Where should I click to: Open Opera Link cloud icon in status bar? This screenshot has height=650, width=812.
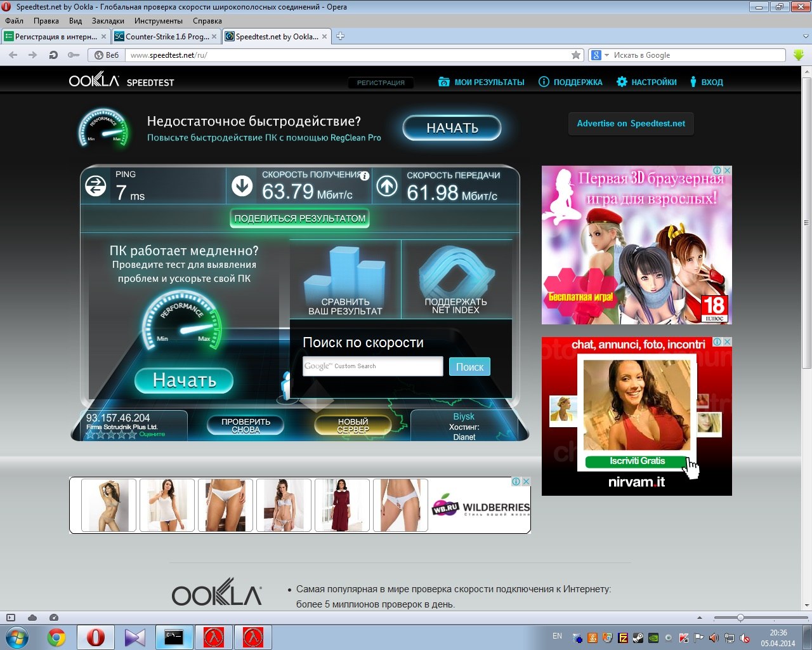(x=32, y=618)
